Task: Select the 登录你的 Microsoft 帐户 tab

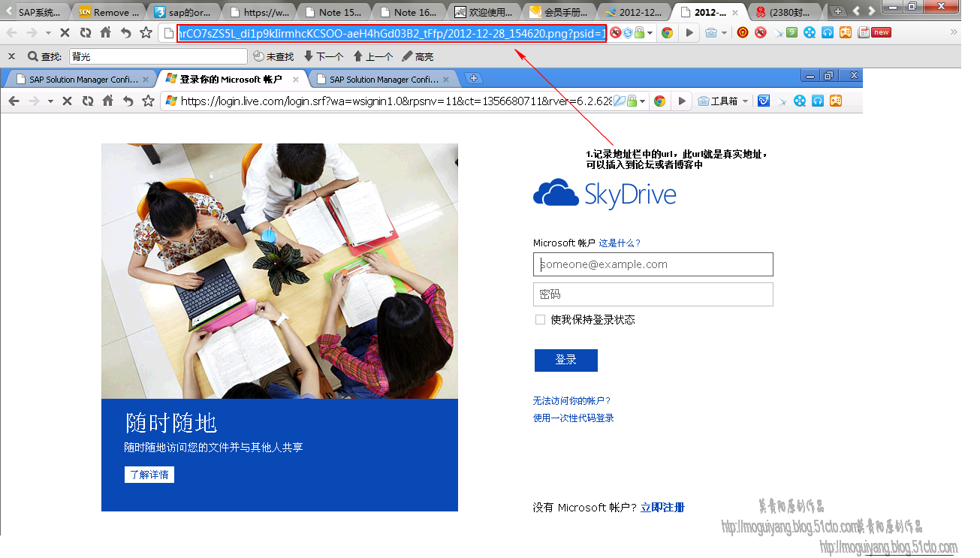Action: [231, 79]
